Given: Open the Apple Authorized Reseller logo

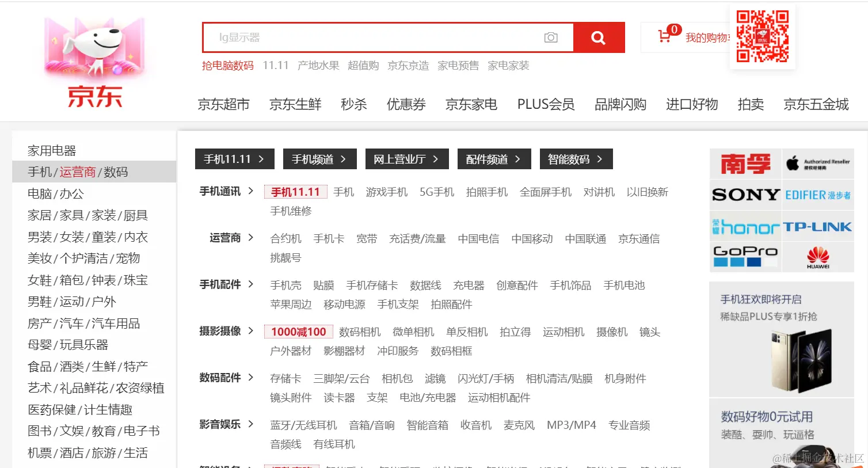Looking at the screenshot, I should click(x=818, y=163).
